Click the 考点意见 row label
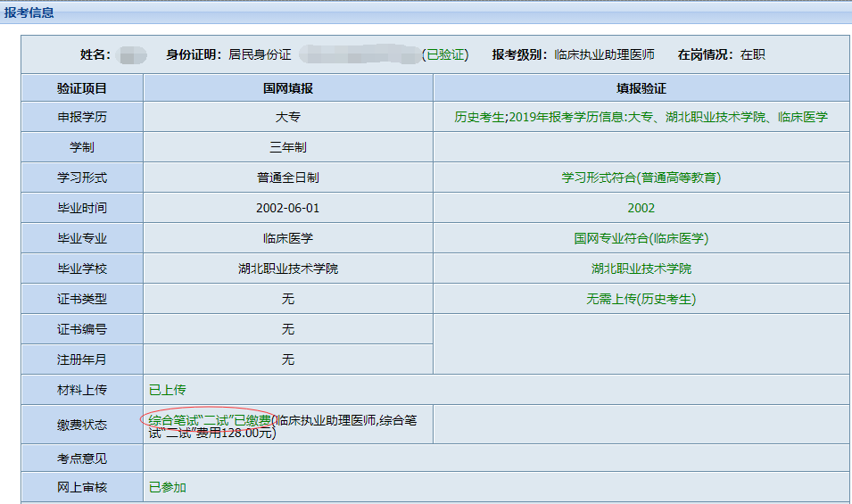Screen dimensions: 852x504 coord(82,459)
